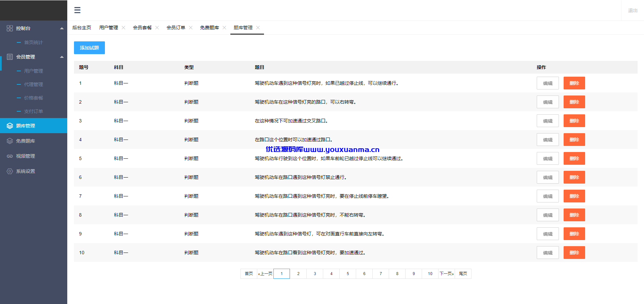Click the 类型 column header

pyautogui.click(x=189, y=67)
